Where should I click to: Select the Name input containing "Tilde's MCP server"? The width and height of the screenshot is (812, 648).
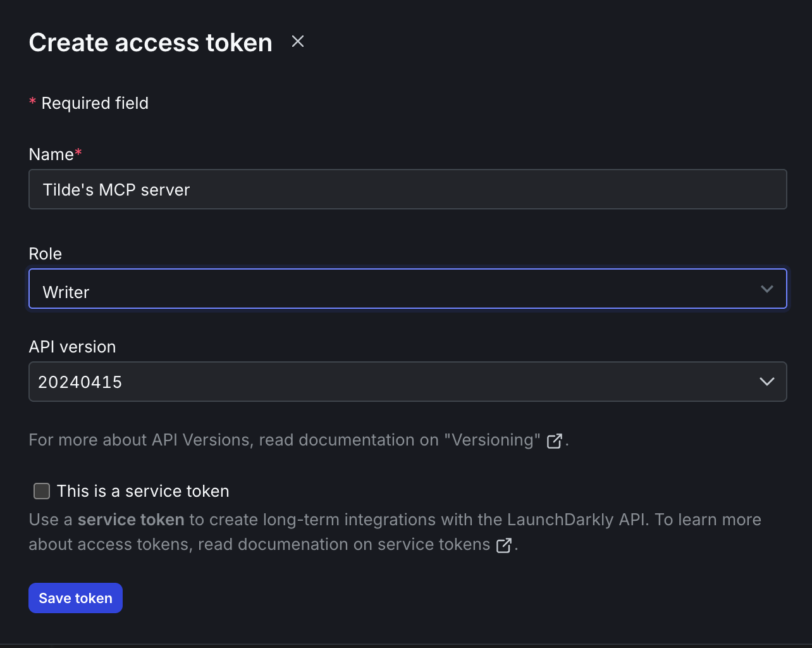(408, 189)
